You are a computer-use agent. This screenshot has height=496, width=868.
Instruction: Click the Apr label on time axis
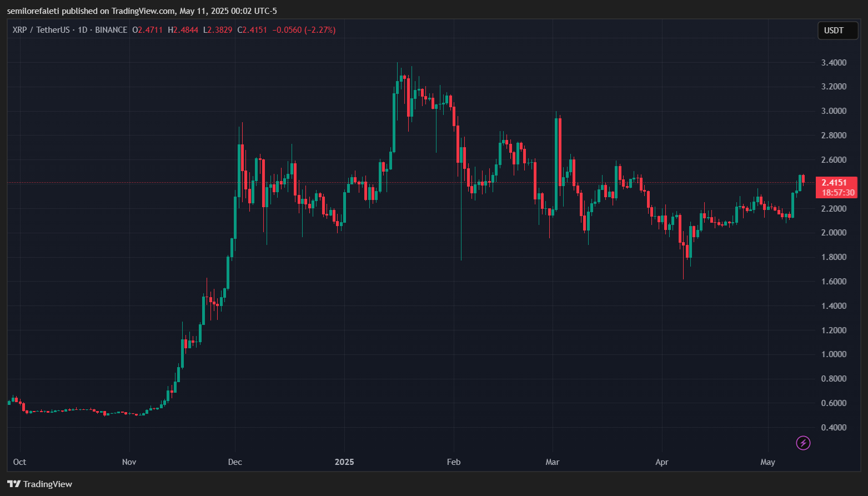point(662,462)
